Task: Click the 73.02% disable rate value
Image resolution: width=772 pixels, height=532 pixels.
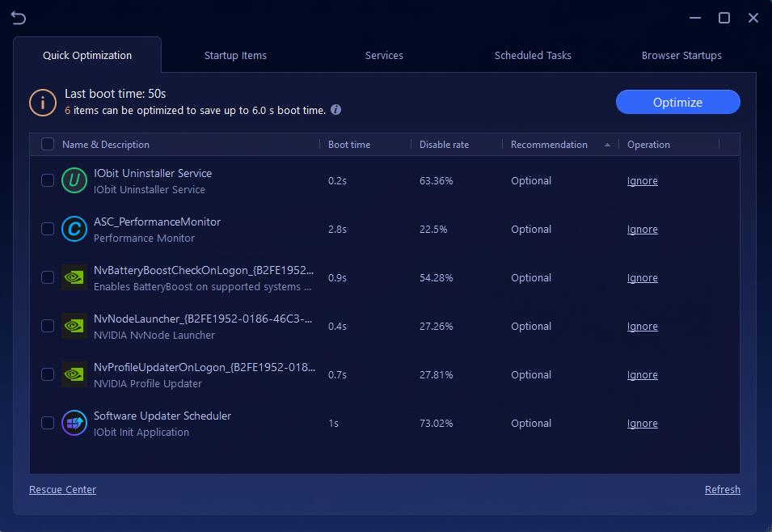Action: point(436,423)
